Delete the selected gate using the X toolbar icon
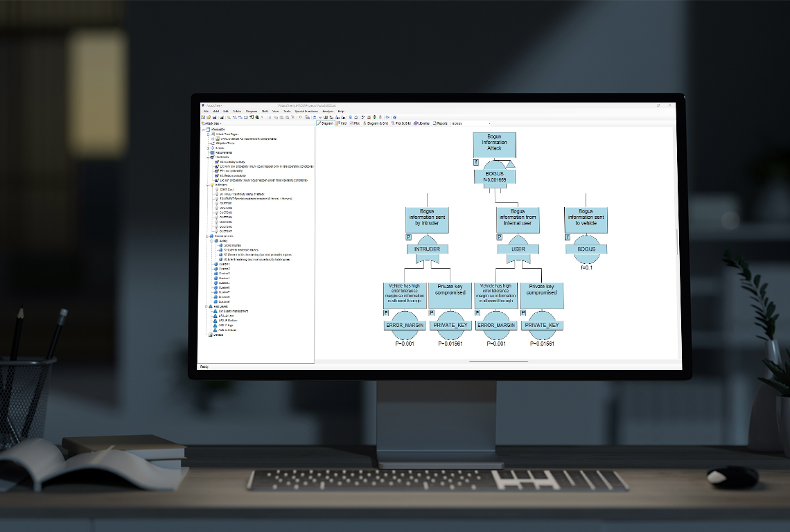 292,117
